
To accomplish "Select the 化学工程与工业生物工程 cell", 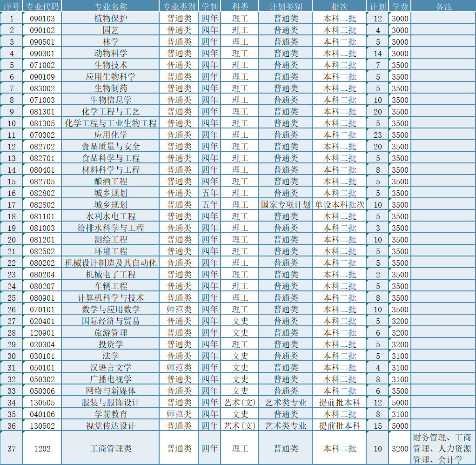I will 110,123.
